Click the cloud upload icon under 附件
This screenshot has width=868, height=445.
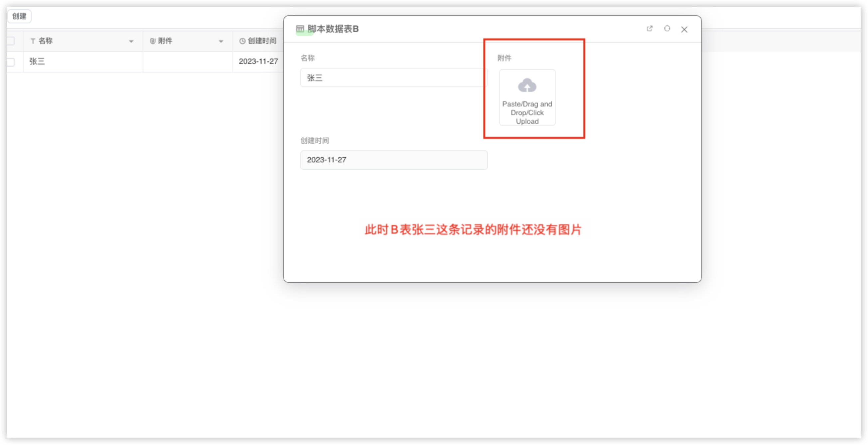527,85
